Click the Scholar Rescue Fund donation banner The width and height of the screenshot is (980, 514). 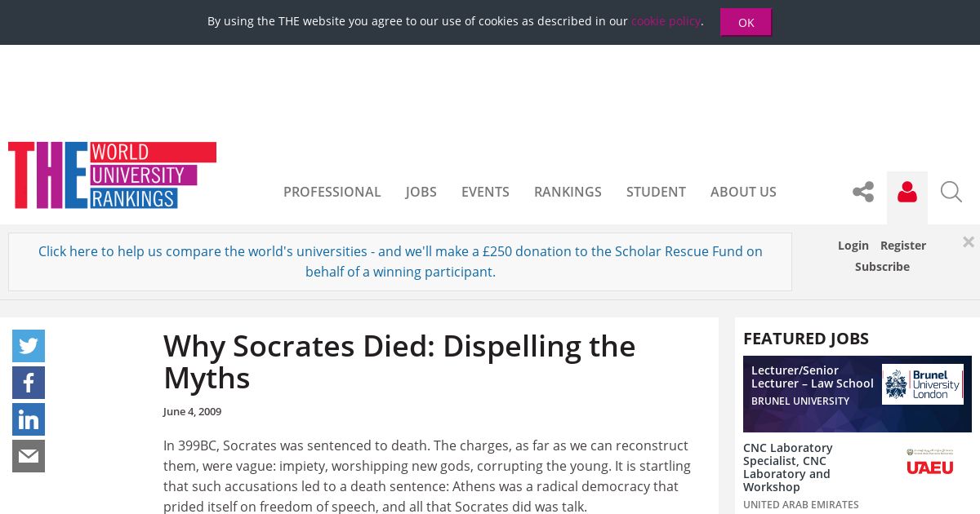400,262
